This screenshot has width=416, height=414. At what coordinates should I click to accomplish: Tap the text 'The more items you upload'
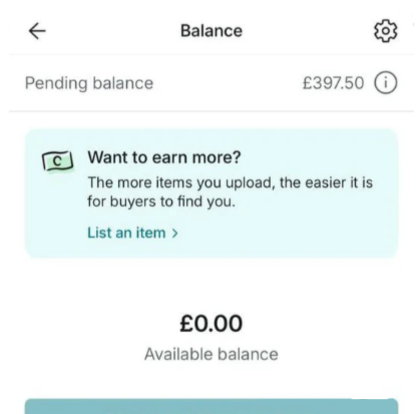click(181, 183)
